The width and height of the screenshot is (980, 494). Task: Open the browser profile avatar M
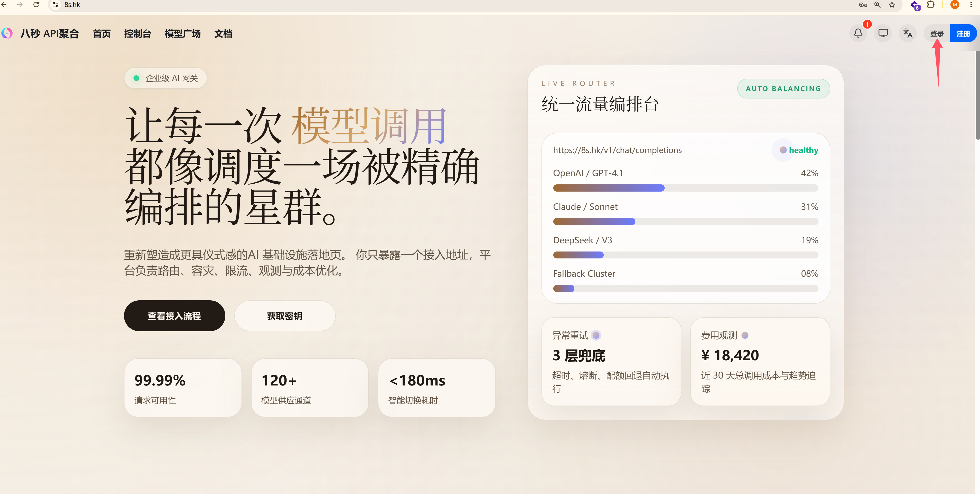pyautogui.click(x=955, y=5)
